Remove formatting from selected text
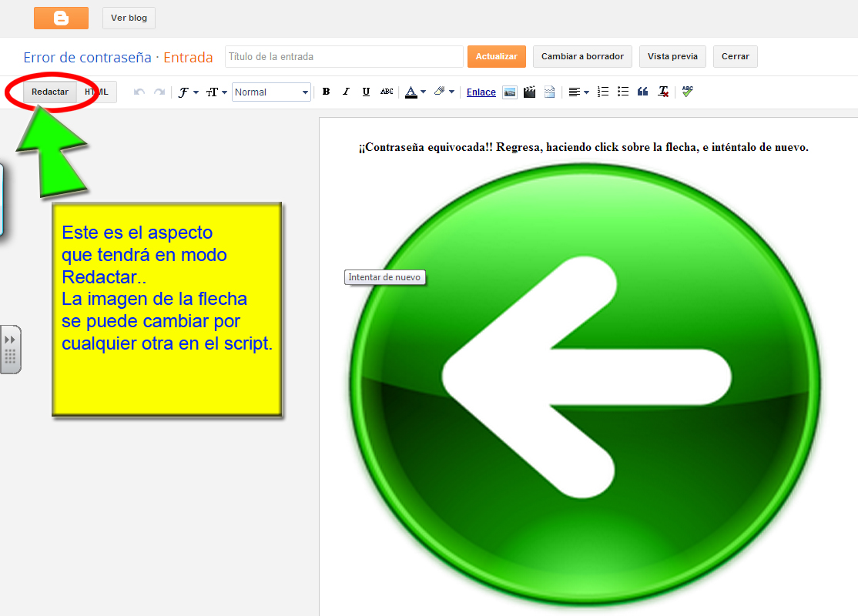Image resolution: width=858 pixels, height=616 pixels. (x=662, y=92)
